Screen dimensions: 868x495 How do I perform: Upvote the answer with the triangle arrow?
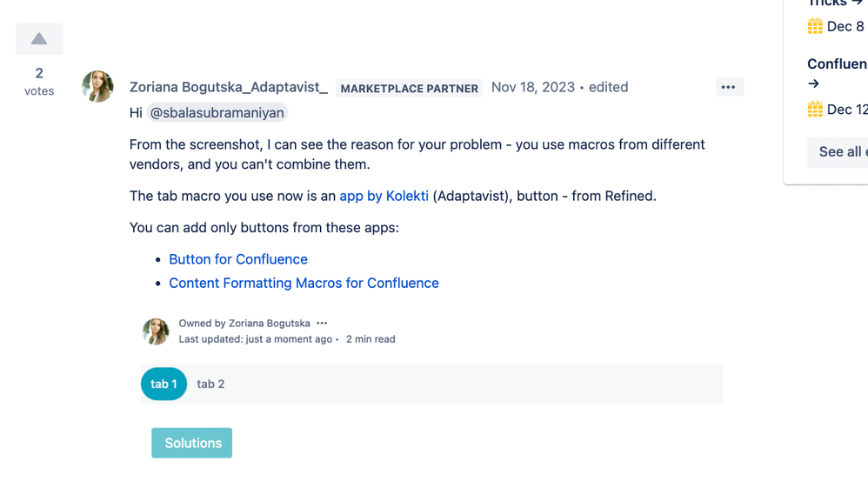tap(39, 39)
